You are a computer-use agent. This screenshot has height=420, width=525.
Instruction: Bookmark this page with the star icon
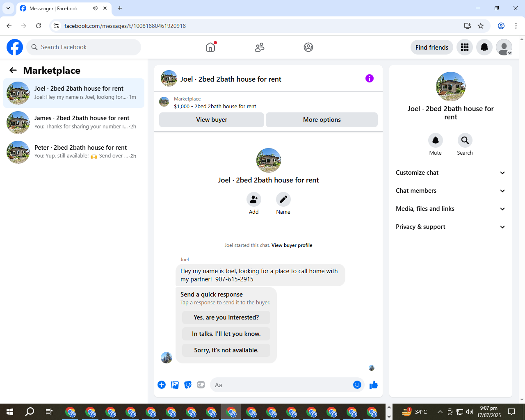(x=481, y=26)
